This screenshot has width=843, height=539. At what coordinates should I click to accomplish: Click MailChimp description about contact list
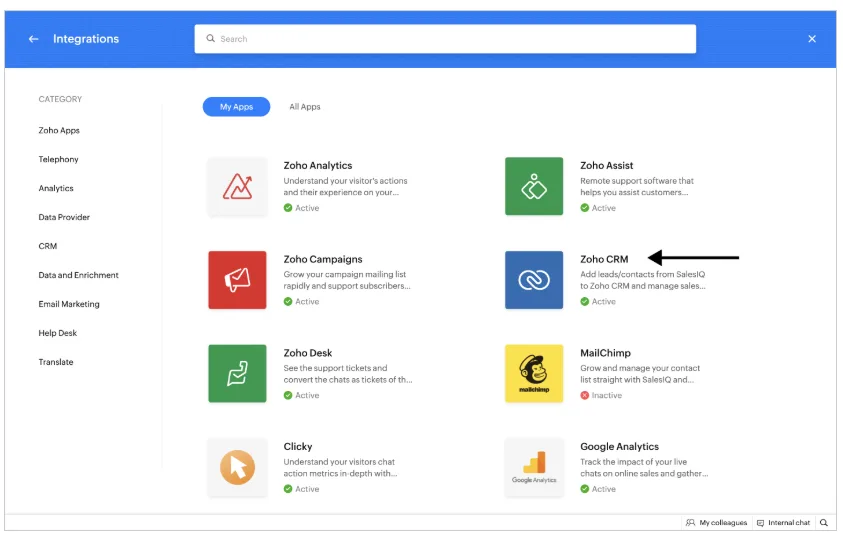point(640,374)
